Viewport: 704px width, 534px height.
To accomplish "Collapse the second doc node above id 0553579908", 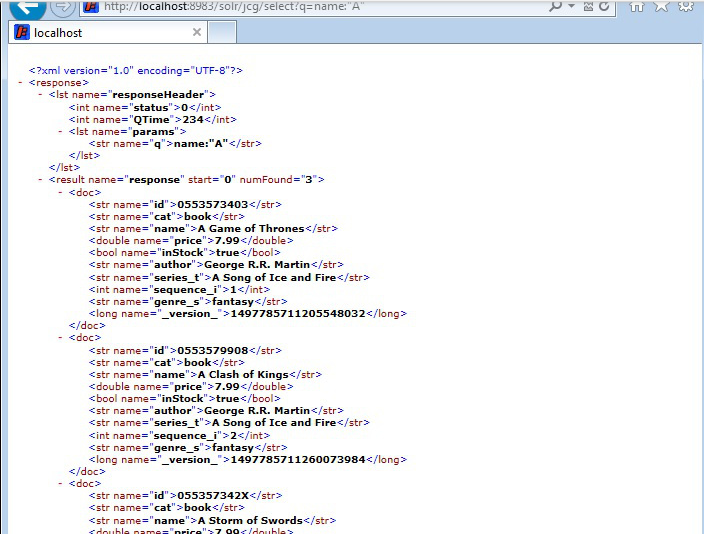I will click(x=60, y=338).
